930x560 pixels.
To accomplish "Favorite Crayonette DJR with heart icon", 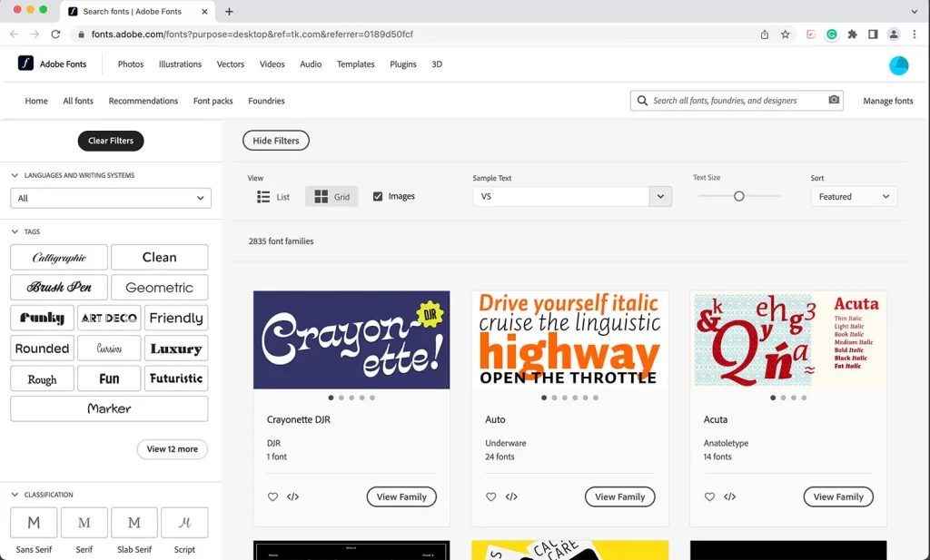I will [x=272, y=496].
